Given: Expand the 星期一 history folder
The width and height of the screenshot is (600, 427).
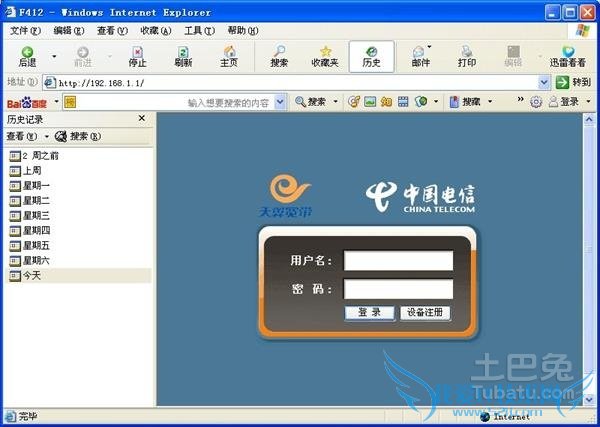Looking at the screenshot, I should pos(29,186).
